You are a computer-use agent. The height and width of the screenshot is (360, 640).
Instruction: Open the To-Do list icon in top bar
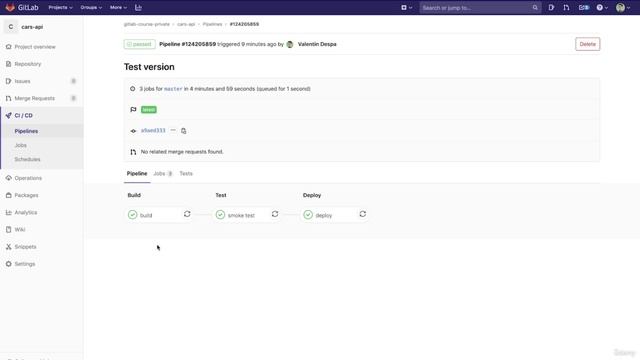(584, 7)
